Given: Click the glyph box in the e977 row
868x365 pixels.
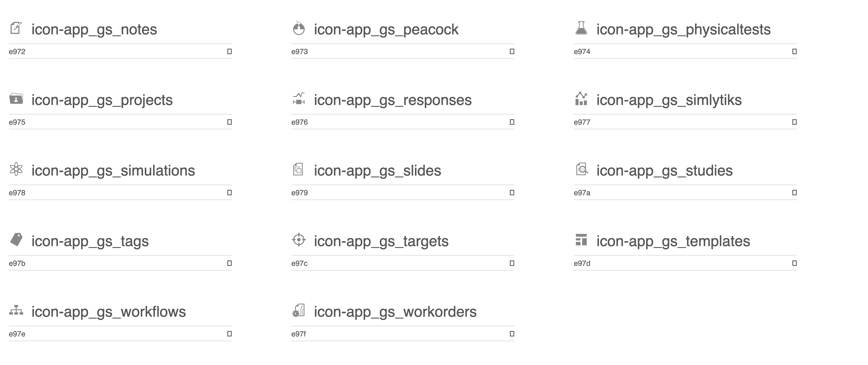Looking at the screenshot, I should click(x=794, y=122).
